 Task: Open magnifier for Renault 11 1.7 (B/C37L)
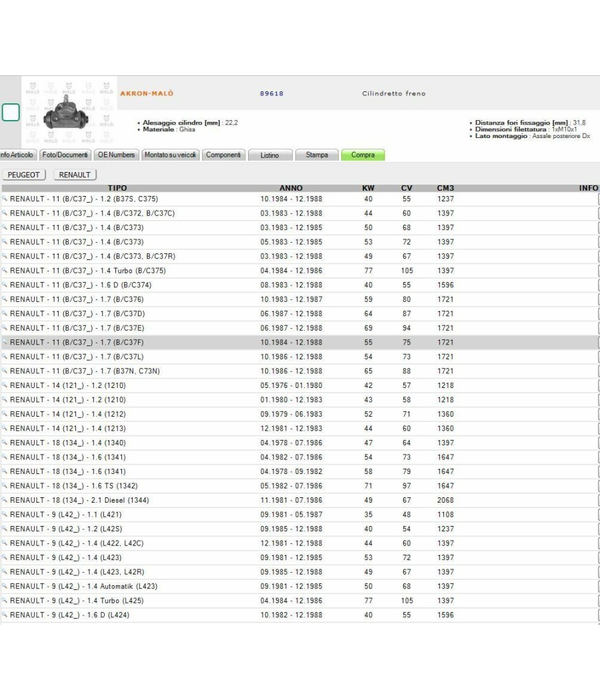(5, 356)
